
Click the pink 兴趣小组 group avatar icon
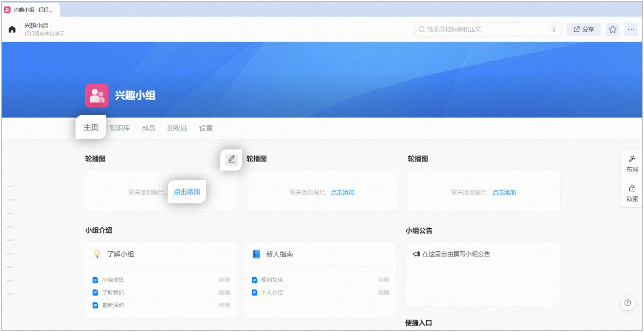(x=97, y=95)
